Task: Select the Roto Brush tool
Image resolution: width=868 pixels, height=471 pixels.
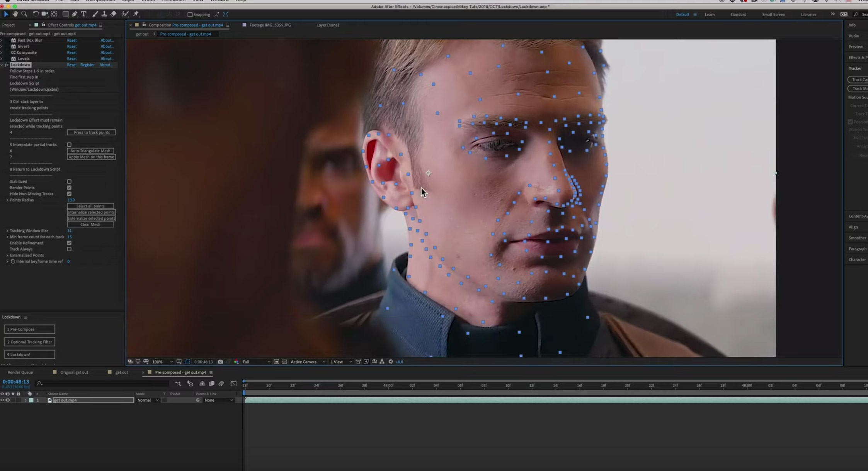Action: point(125,14)
